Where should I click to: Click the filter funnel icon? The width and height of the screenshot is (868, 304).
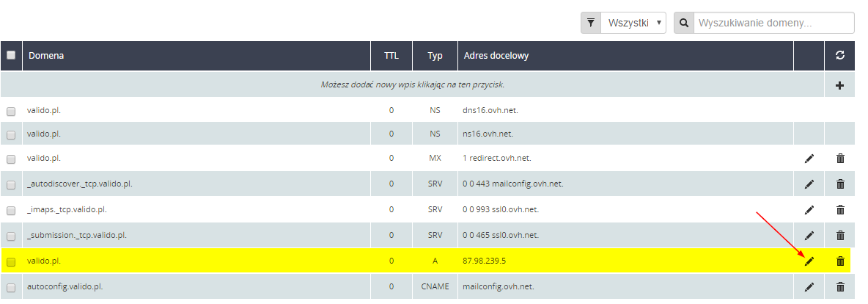pyautogui.click(x=591, y=23)
